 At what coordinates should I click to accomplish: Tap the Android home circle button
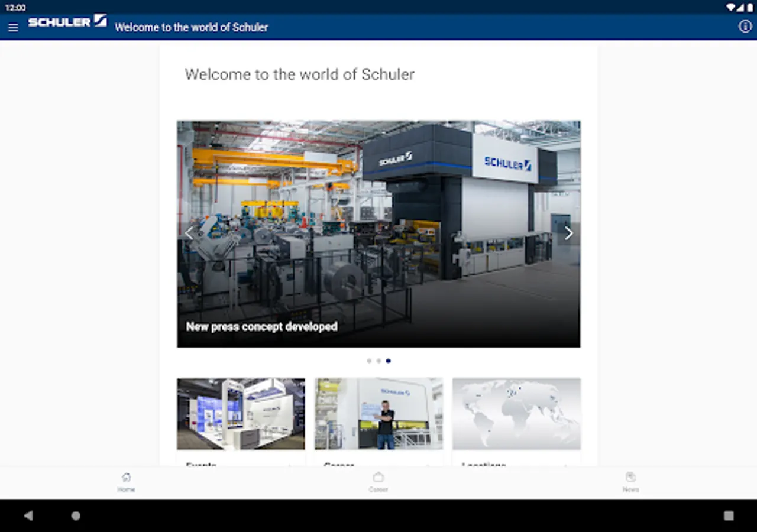point(76,515)
